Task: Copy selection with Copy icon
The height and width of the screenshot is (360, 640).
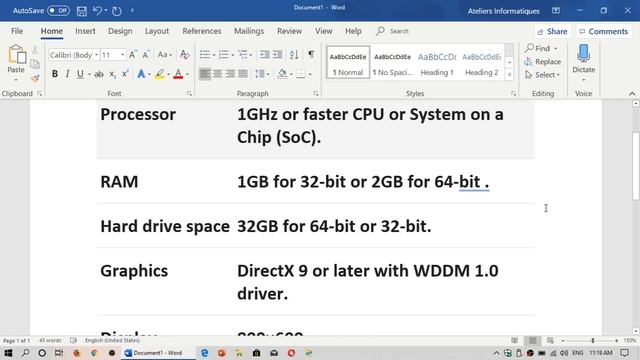Action: 35,64
